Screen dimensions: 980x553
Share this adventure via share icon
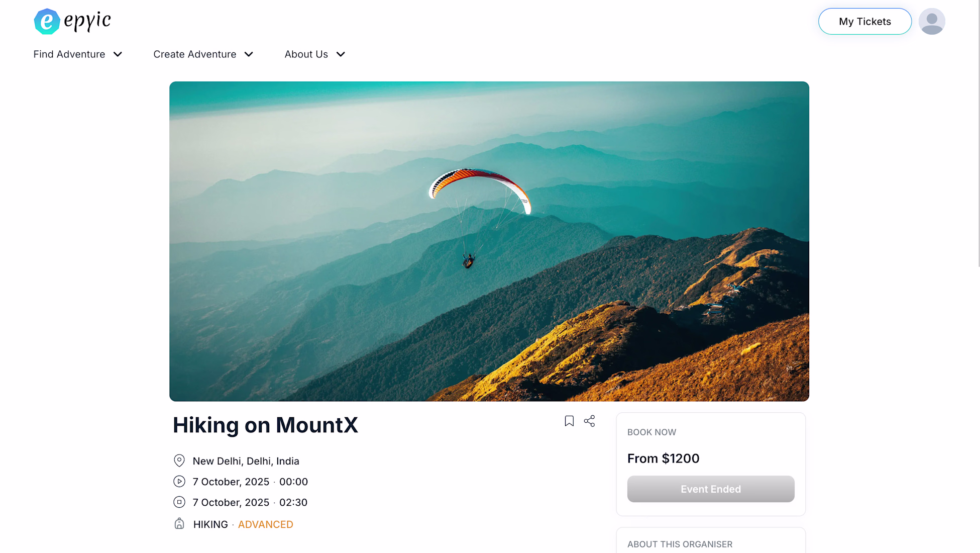pos(589,421)
